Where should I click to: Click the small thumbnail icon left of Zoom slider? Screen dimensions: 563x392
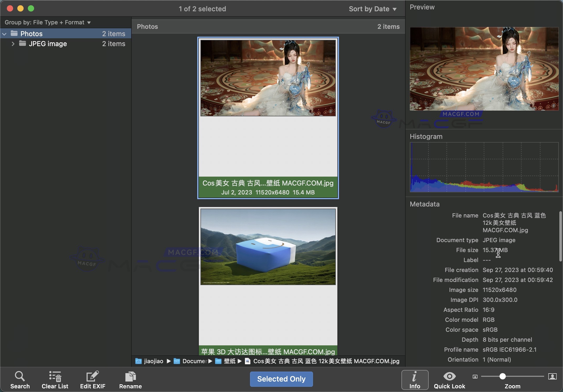pyautogui.click(x=475, y=377)
